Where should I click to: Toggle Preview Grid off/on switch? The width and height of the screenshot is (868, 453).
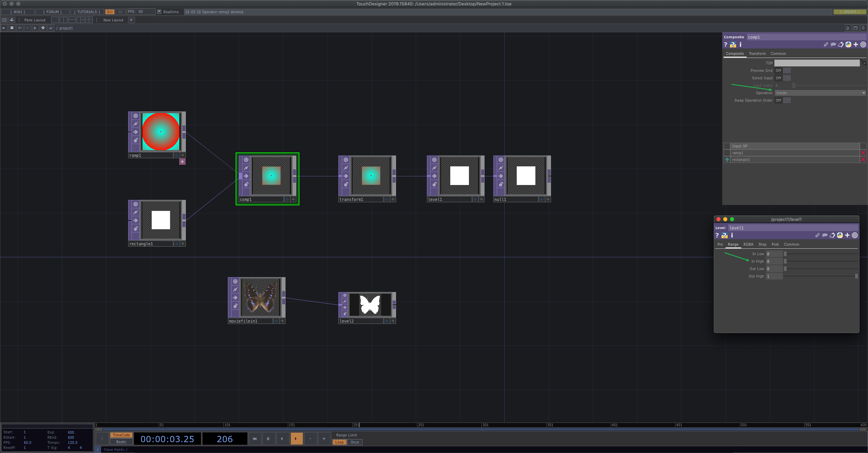(787, 70)
